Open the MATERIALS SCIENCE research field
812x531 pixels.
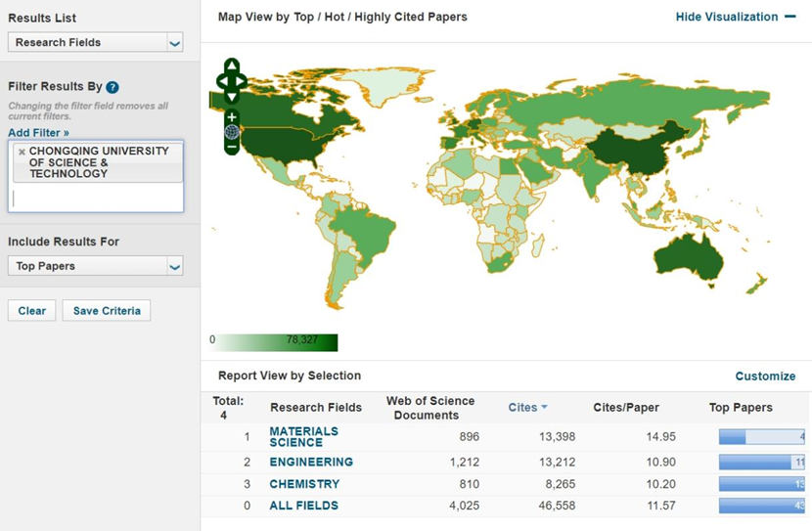pyautogui.click(x=303, y=437)
